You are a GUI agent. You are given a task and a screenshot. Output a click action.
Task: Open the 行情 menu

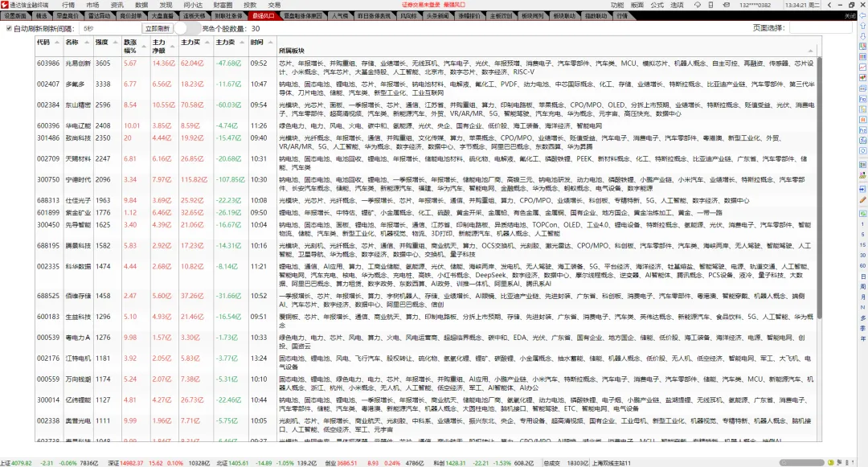click(x=68, y=5)
